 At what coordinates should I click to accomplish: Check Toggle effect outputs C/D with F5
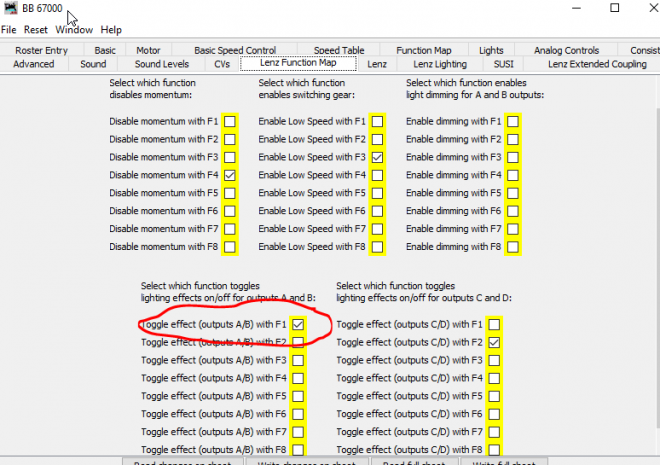(494, 396)
